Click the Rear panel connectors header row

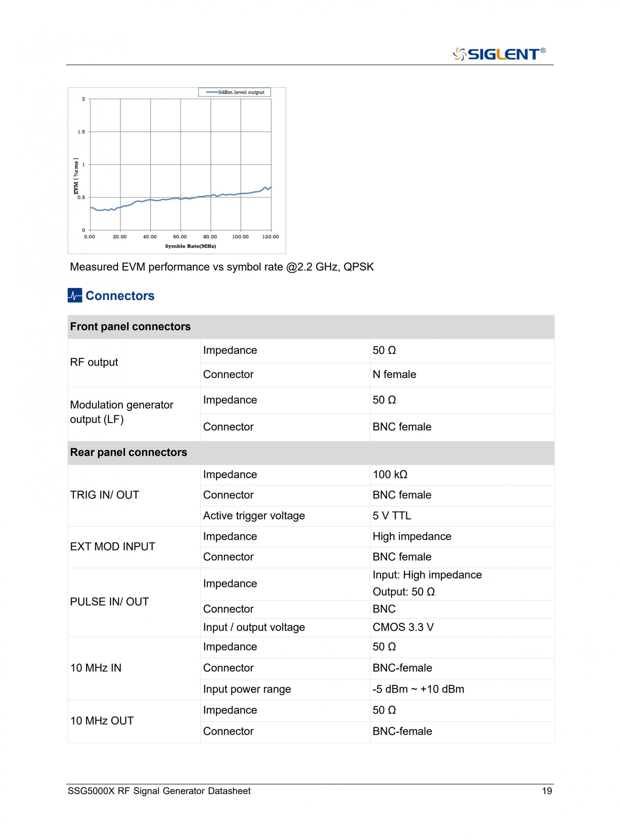pyautogui.click(x=128, y=452)
